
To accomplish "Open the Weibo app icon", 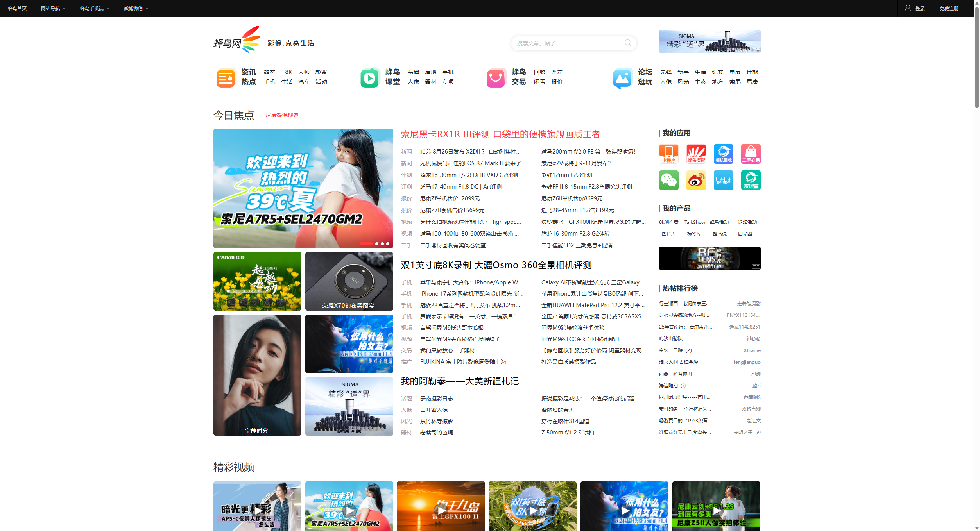I will click(x=696, y=180).
